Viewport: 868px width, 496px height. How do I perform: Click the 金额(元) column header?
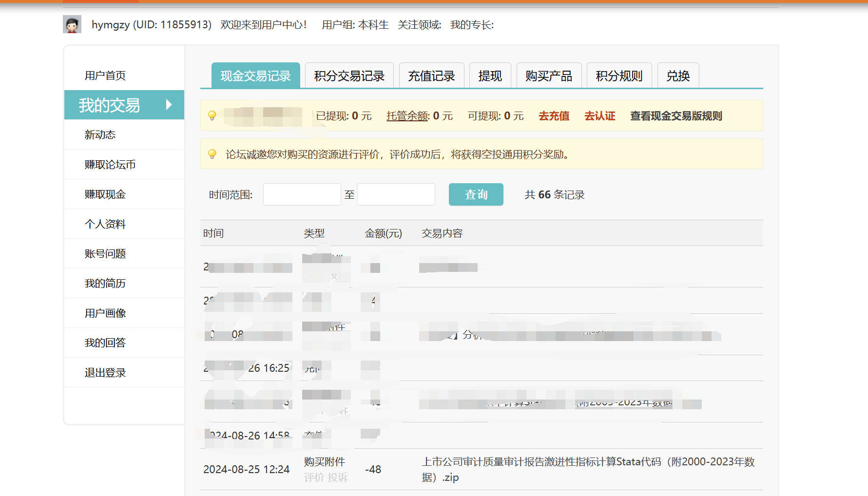click(384, 233)
